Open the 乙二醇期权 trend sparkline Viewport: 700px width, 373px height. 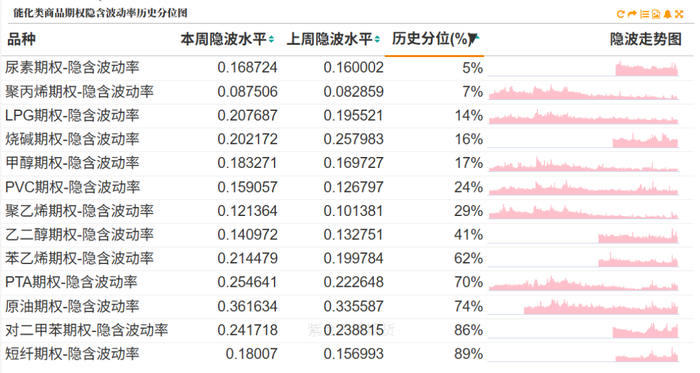[x=583, y=235]
